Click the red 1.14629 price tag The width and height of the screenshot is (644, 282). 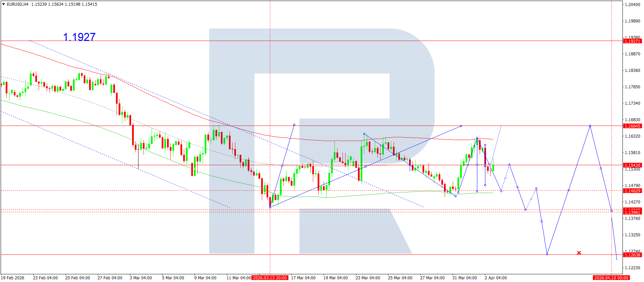pos(632,191)
